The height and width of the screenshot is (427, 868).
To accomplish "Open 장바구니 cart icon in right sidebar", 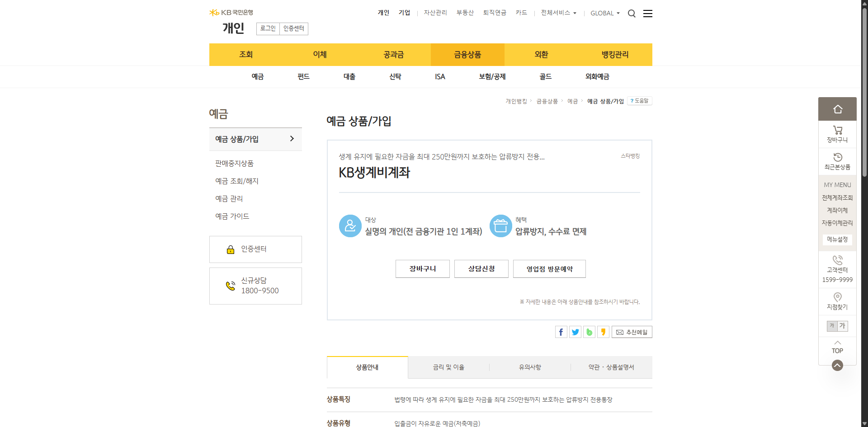I will (x=837, y=130).
